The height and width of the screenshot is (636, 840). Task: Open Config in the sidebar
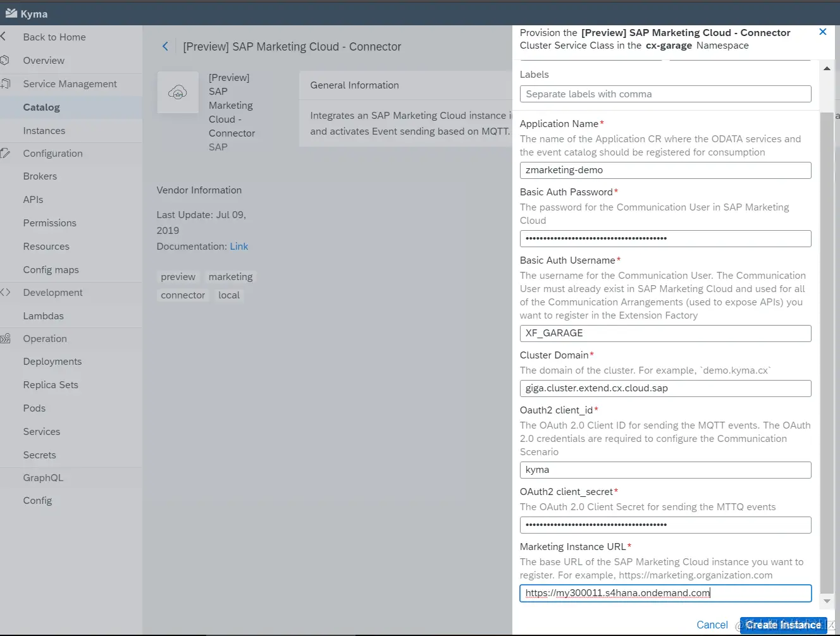pos(37,500)
